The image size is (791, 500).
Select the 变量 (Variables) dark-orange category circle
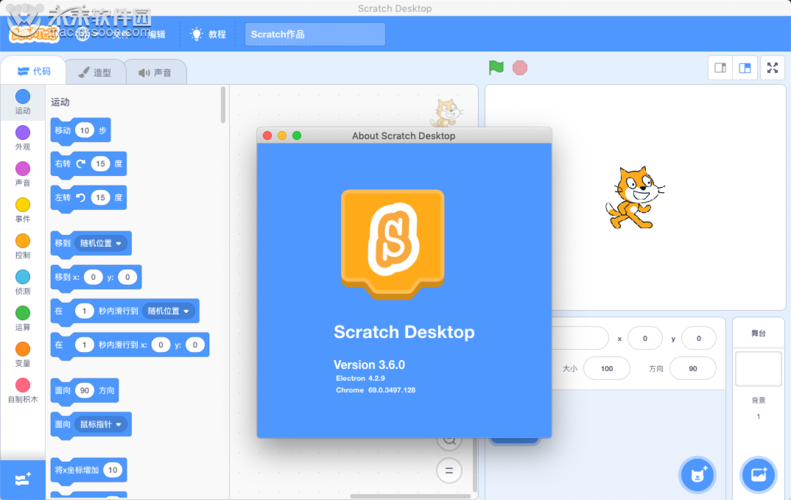tap(23, 349)
